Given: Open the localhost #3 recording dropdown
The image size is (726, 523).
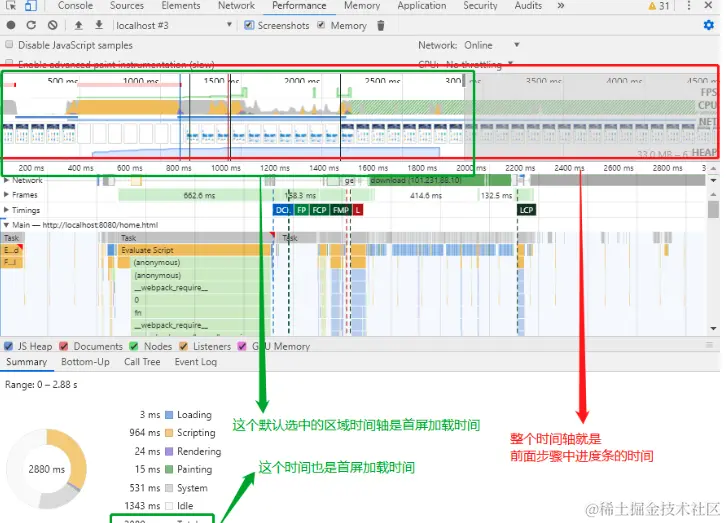Looking at the screenshot, I should (174, 25).
